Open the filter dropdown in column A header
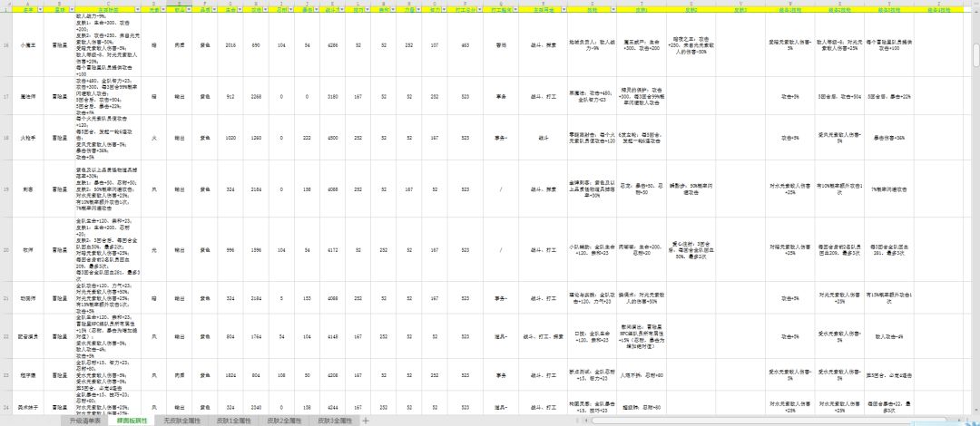 pyautogui.click(x=39, y=11)
